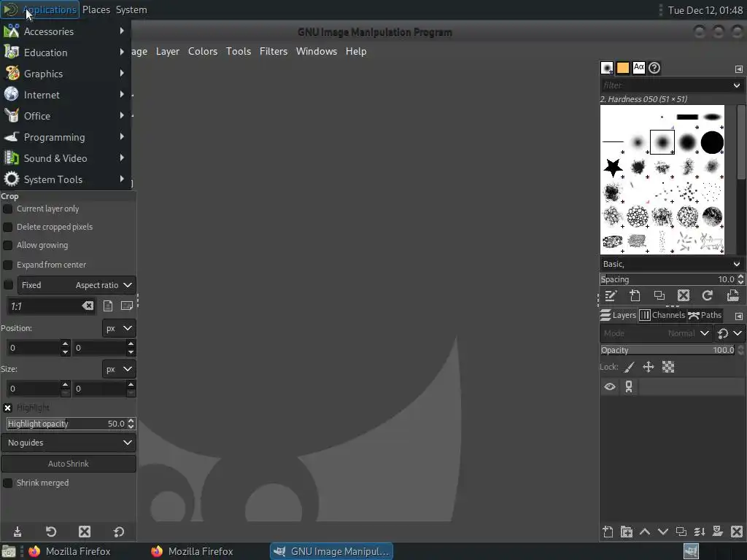
Task: Click the brush filter field
Action: (x=667, y=85)
